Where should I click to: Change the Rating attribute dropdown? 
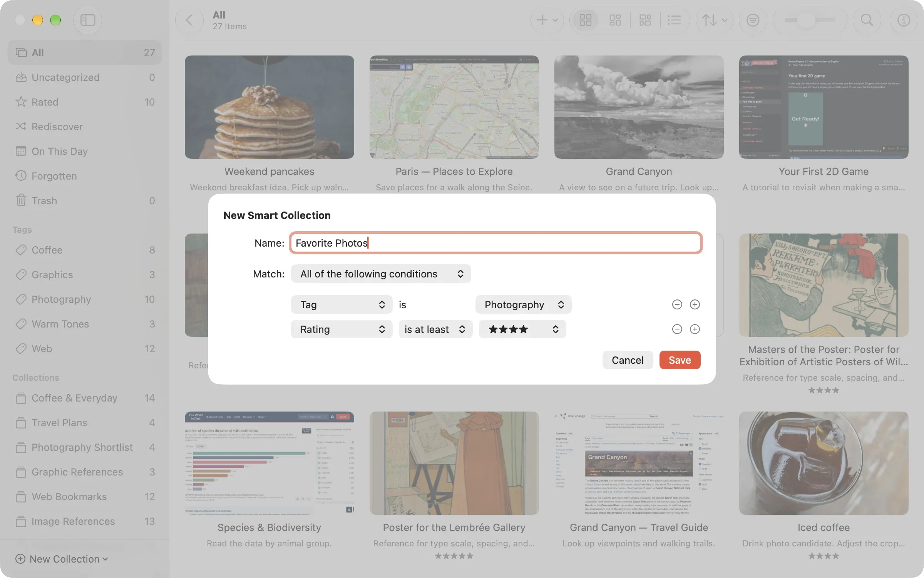[341, 329]
